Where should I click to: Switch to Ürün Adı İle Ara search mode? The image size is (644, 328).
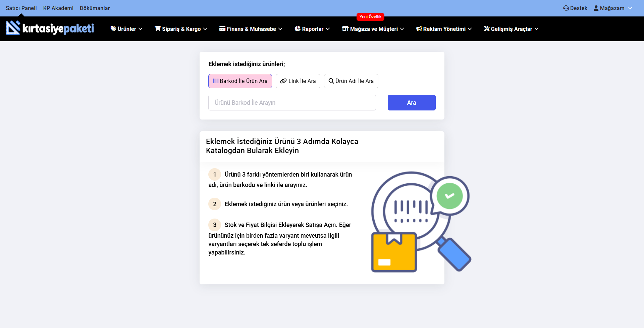[351, 81]
